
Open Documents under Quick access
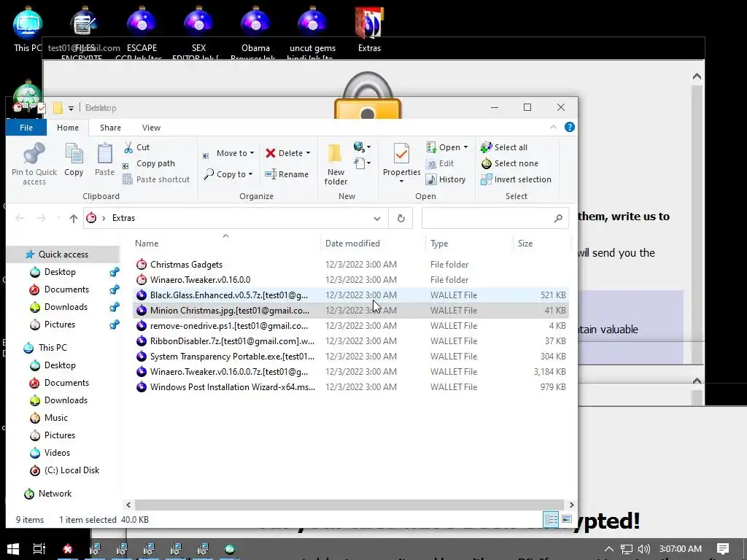(66, 289)
